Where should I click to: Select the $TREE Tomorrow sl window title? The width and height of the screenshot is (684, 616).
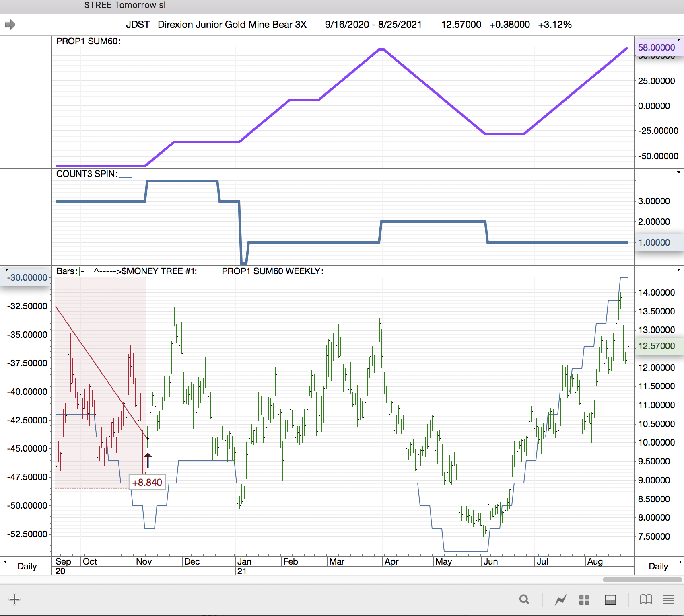click(x=125, y=5)
